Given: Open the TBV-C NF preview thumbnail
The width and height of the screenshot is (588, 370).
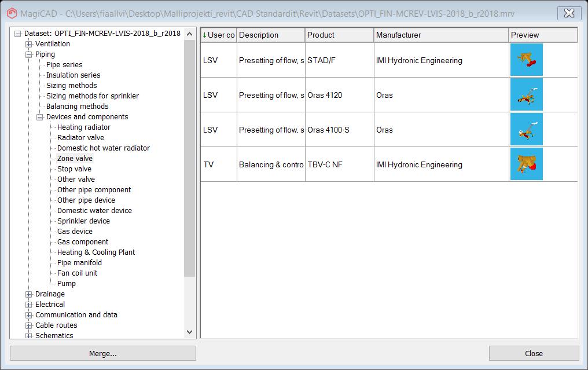Looking at the screenshot, I should click(526, 164).
